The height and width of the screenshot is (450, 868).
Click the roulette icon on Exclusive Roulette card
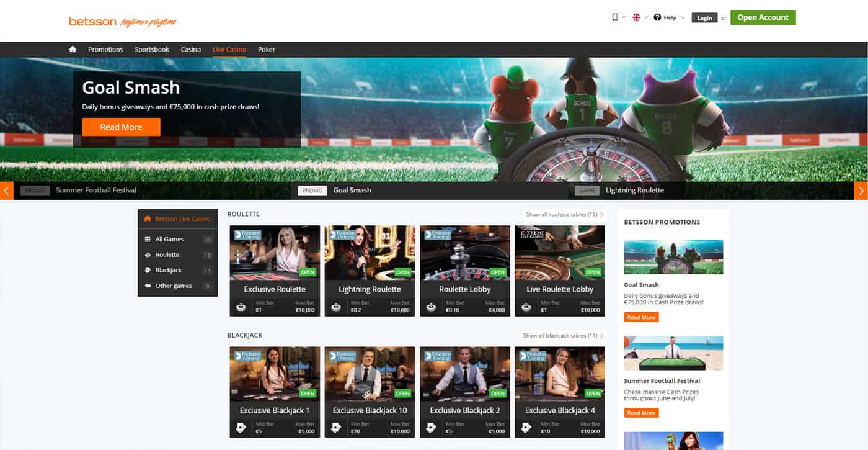(241, 307)
